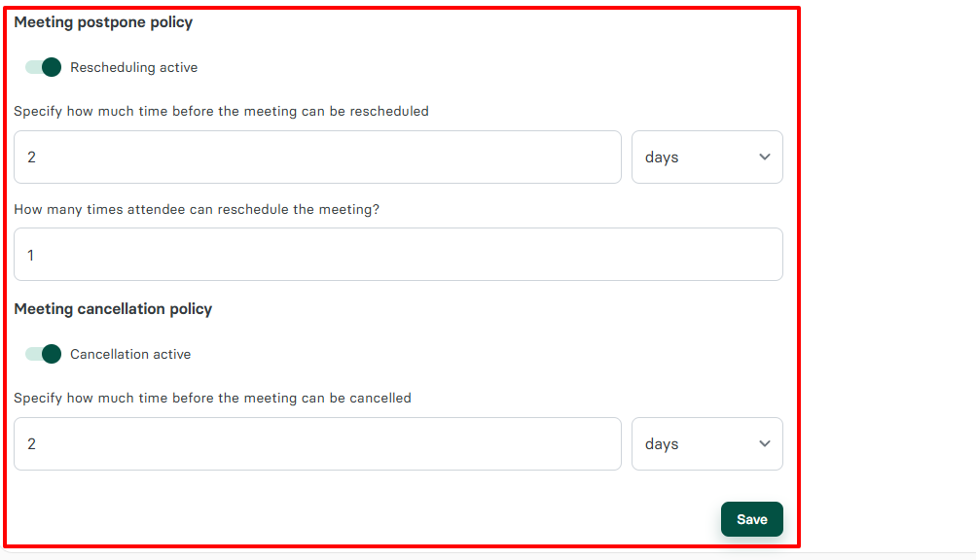Click the "Meeting cancellation policy" heading

click(114, 308)
